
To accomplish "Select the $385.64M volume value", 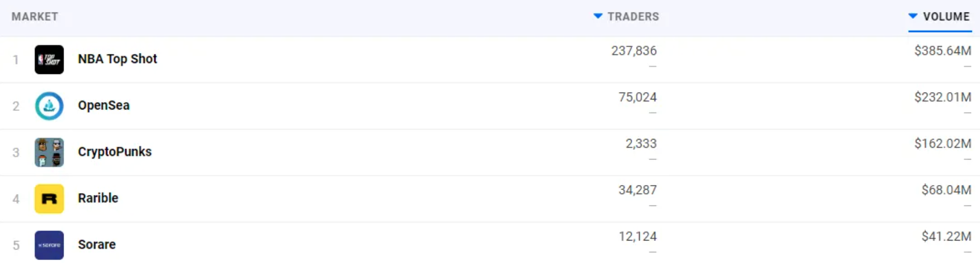I will pos(942,50).
